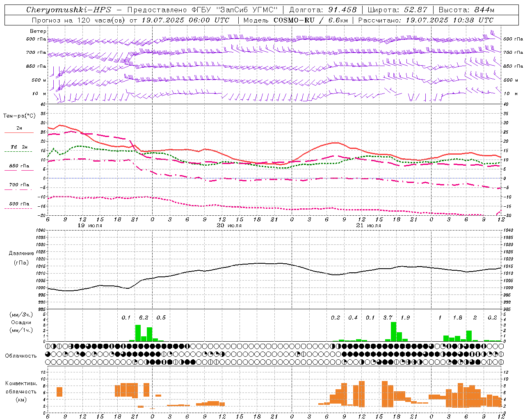Image resolution: width=525 pixels, height=420 pixels.
Task: Click the '700 гПа' temperature legend entry
Action: click(x=19, y=185)
